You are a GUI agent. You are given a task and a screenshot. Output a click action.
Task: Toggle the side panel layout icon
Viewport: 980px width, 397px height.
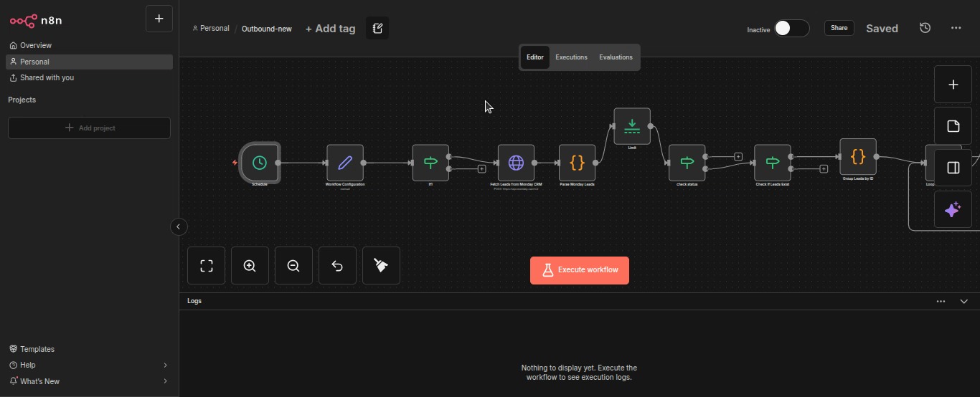[953, 168]
